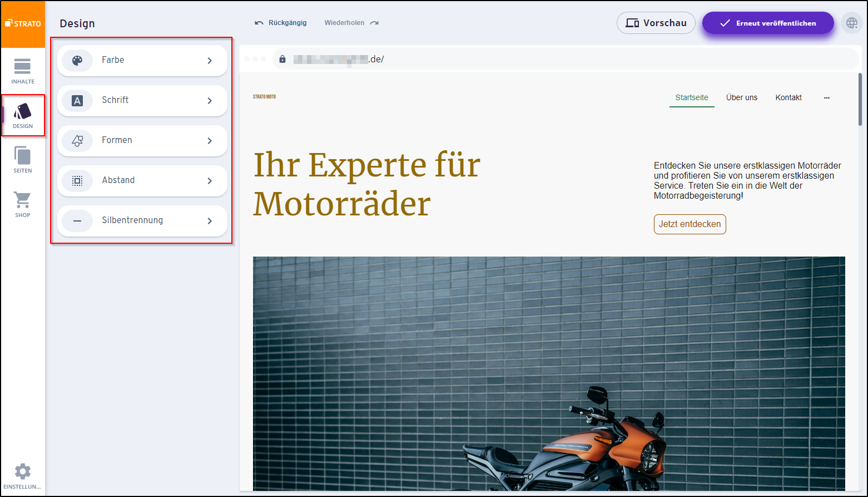Open the Abstand spacing icon
Image resolution: width=868 pixels, height=497 pixels.
77,180
